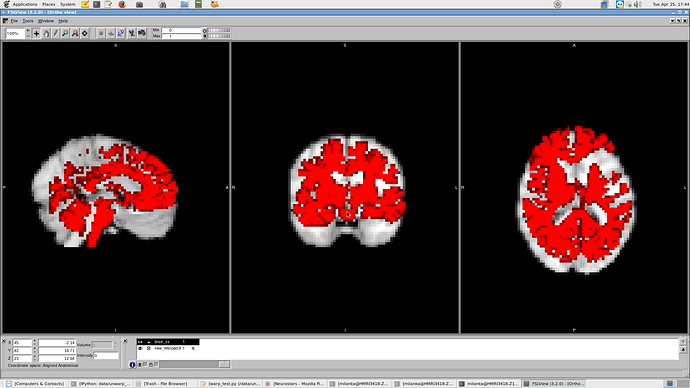Step down the Z voxel coordinate
Image resolution: width=690 pixels, height=388 pixels.
pyautogui.click(x=35, y=360)
